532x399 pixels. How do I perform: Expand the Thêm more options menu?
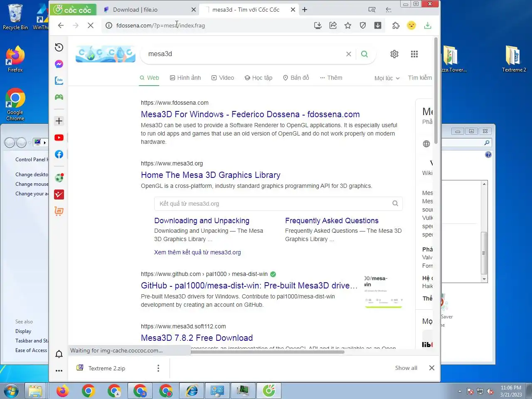point(331,78)
